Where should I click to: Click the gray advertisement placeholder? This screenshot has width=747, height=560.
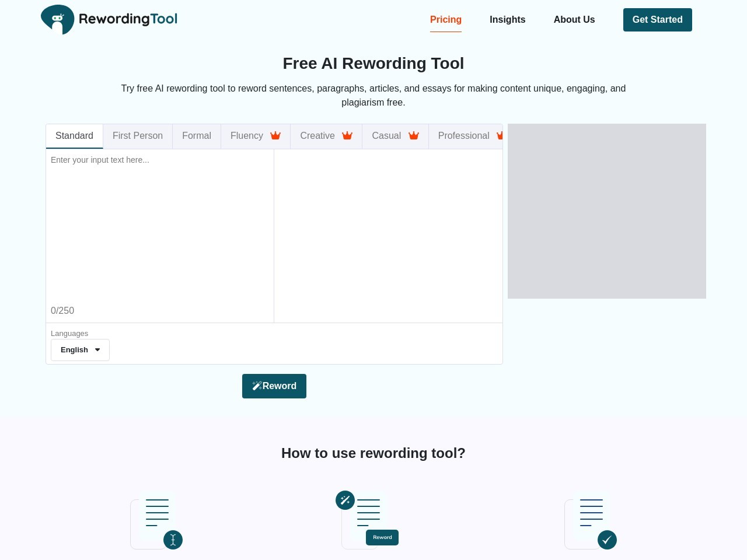(607, 211)
